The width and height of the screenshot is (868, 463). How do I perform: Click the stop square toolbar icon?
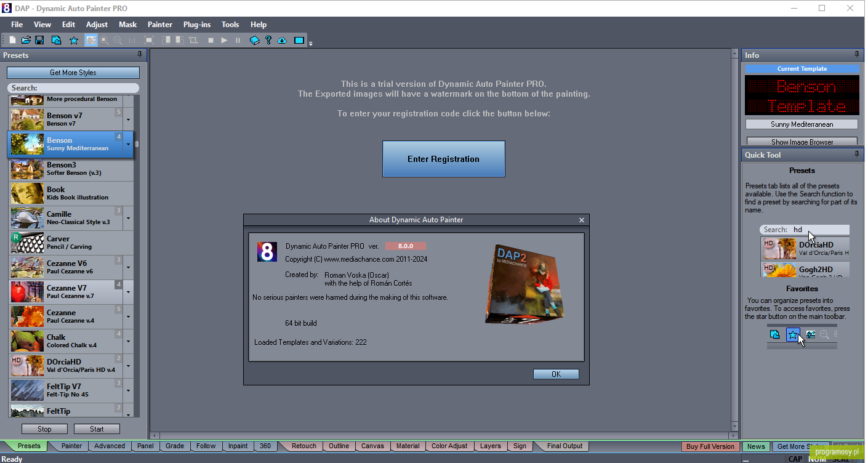[x=211, y=40]
